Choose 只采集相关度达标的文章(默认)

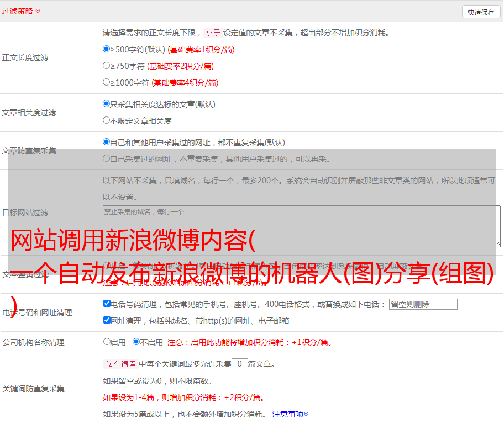[x=106, y=104]
